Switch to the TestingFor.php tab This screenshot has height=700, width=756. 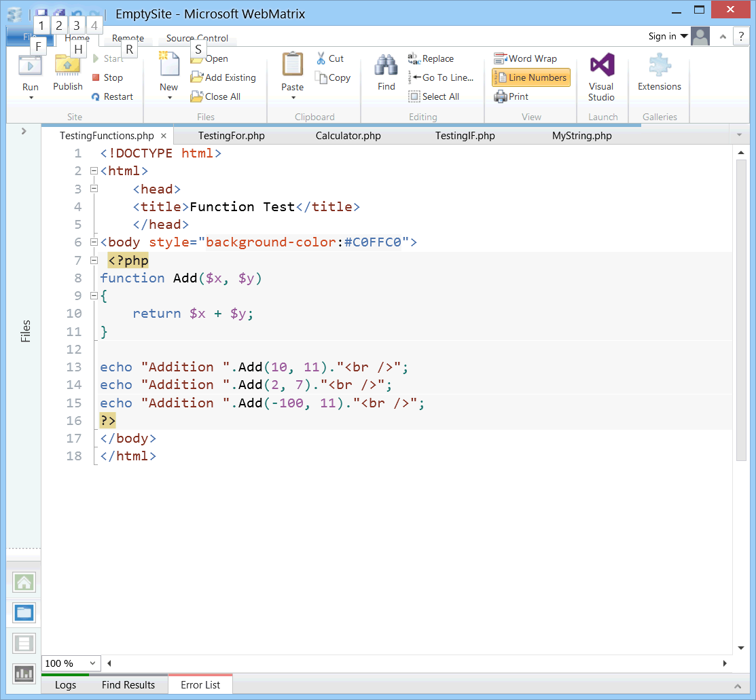coord(232,136)
